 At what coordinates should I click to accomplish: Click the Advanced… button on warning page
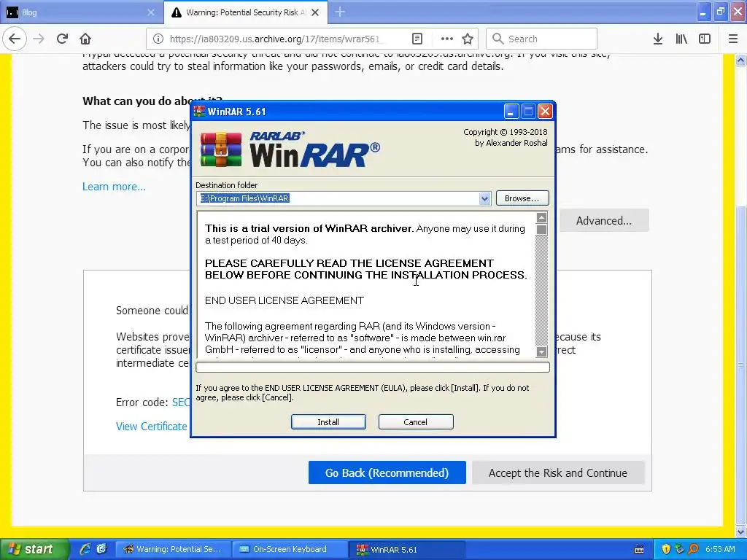click(x=603, y=220)
